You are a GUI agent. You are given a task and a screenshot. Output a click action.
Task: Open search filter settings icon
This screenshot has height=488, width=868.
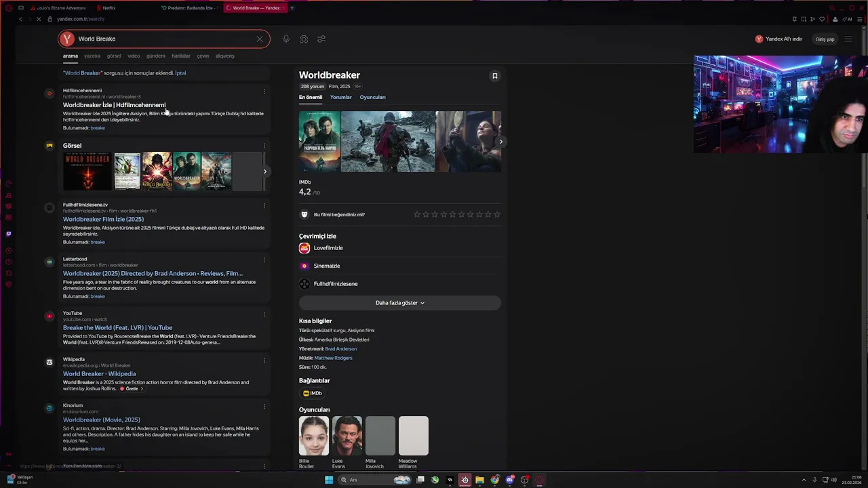point(321,39)
